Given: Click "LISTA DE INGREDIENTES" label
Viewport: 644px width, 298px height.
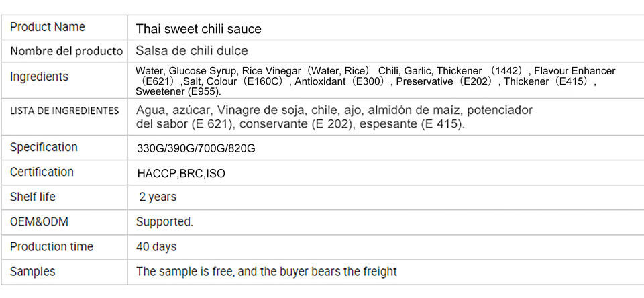Looking at the screenshot, I should tap(64, 111).
